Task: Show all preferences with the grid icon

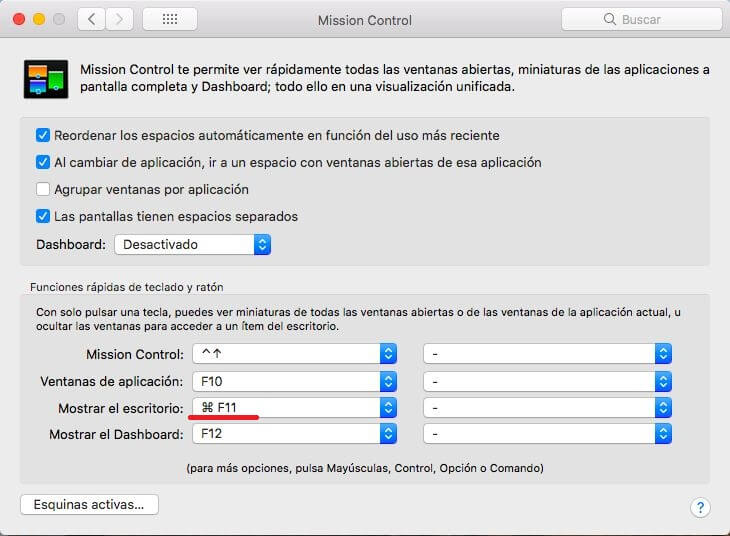Action: 170,19
